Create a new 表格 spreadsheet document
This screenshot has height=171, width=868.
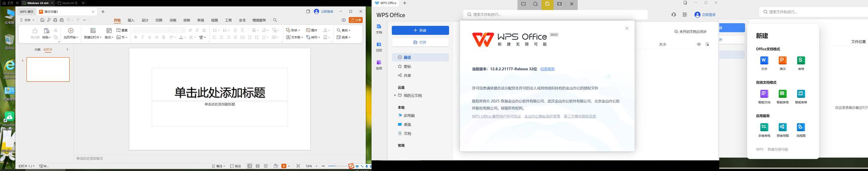click(x=801, y=60)
